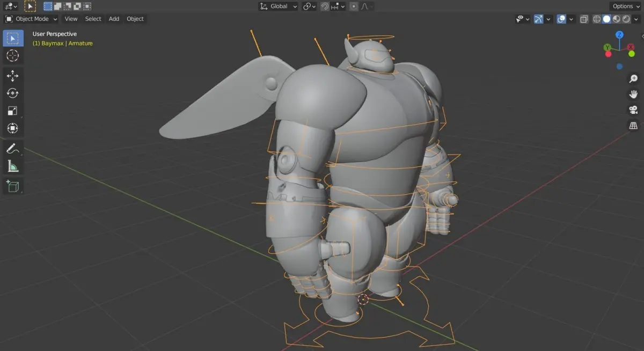The image size is (644, 351).
Task: Open the Add menu
Action: (114, 19)
